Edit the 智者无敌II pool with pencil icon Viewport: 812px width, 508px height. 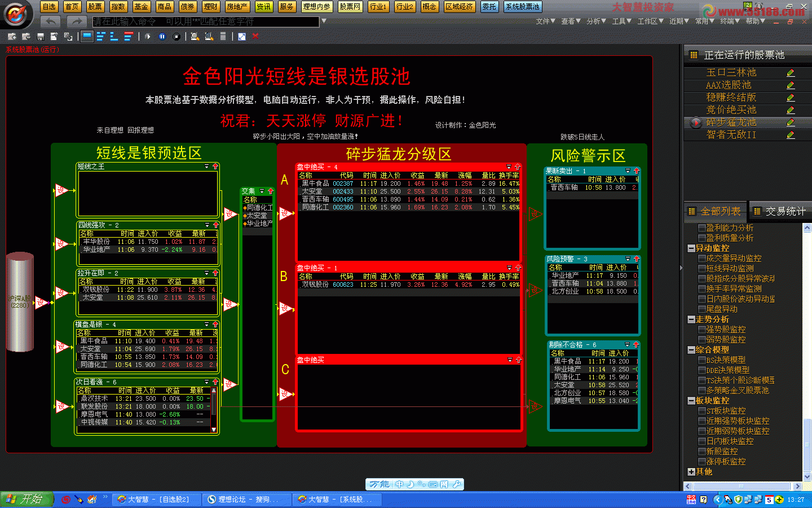(791, 135)
